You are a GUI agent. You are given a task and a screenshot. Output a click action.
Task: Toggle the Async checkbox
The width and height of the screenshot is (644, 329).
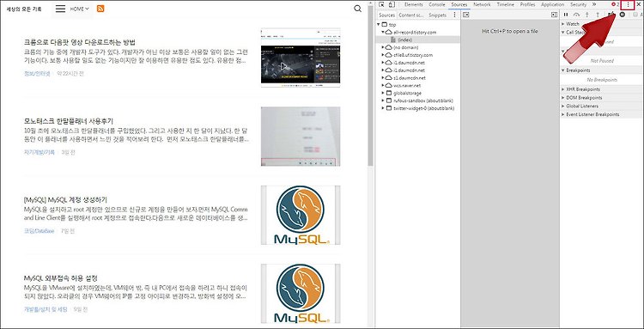635,15
